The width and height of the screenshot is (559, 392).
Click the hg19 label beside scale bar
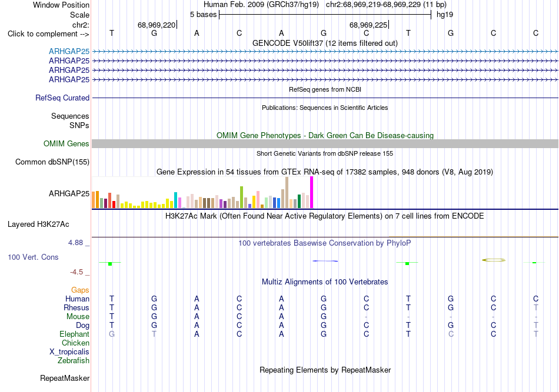(x=445, y=15)
